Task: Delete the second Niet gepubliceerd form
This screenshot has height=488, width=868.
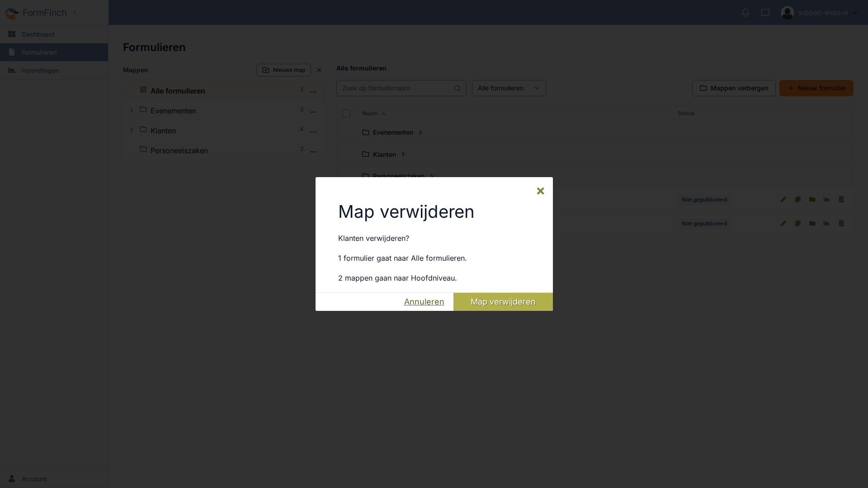Action: 841,223
